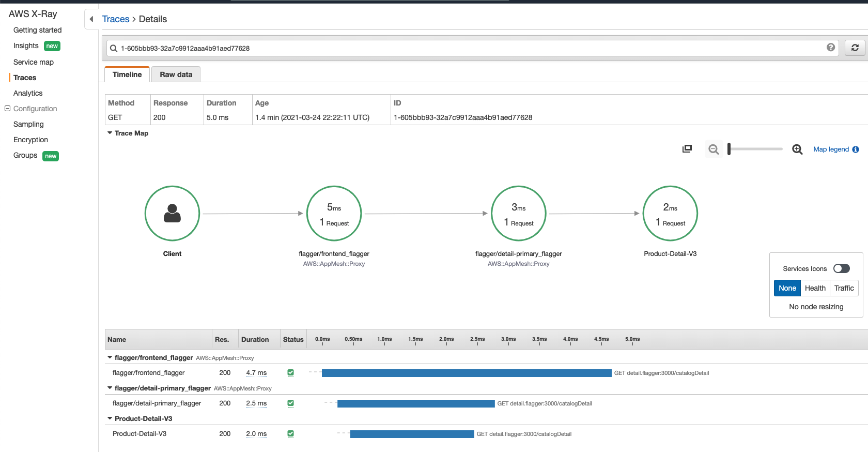Open Encryption configuration in sidebar
This screenshot has width=868, height=452.
(x=30, y=140)
